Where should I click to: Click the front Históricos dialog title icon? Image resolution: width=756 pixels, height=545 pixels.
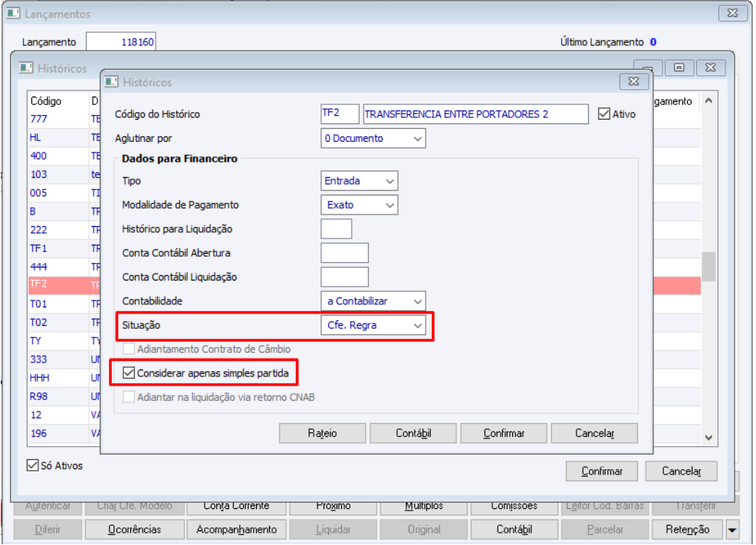tap(111, 81)
